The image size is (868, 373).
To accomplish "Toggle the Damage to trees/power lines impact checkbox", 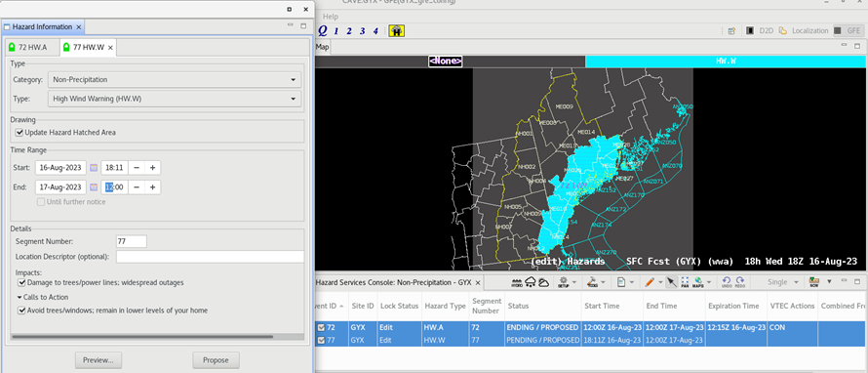I will (21, 282).
